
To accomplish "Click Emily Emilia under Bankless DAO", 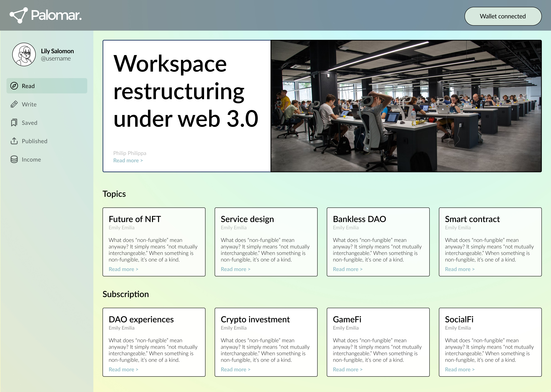I will (x=346, y=228).
